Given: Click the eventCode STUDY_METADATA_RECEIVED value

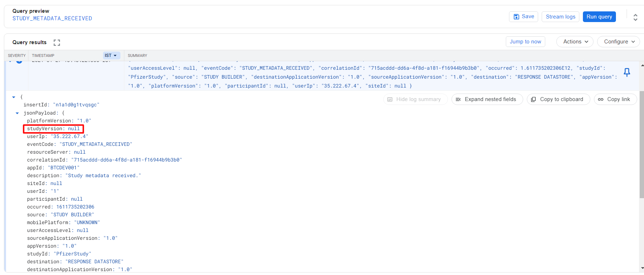Looking at the screenshot, I should [x=96, y=144].
